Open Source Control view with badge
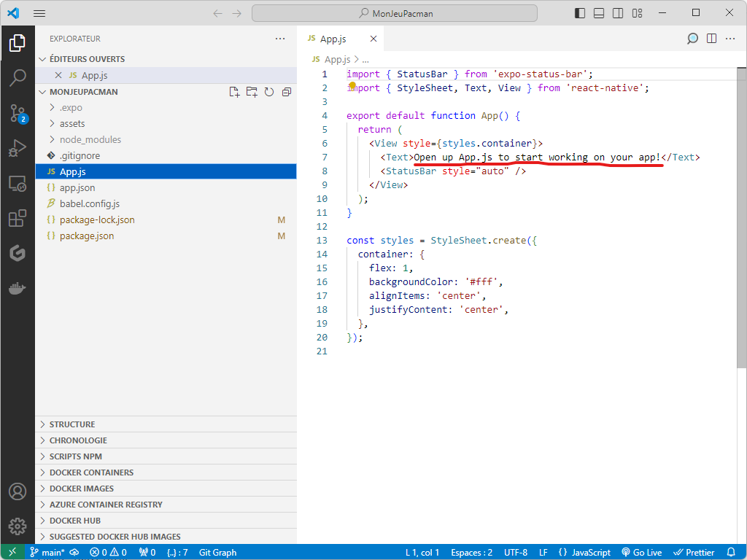The image size is (747, 560). 18,113
